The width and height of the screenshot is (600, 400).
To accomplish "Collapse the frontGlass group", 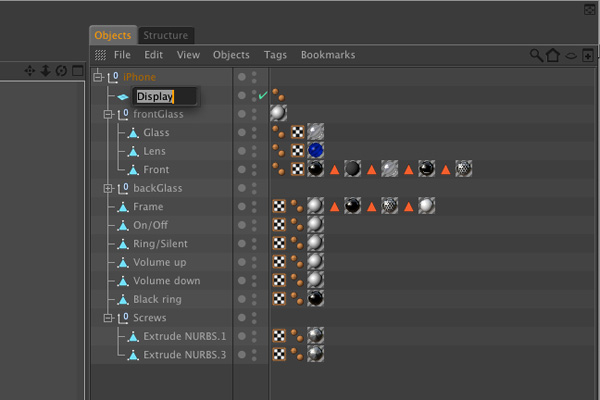I will click(x=108, y=114).
